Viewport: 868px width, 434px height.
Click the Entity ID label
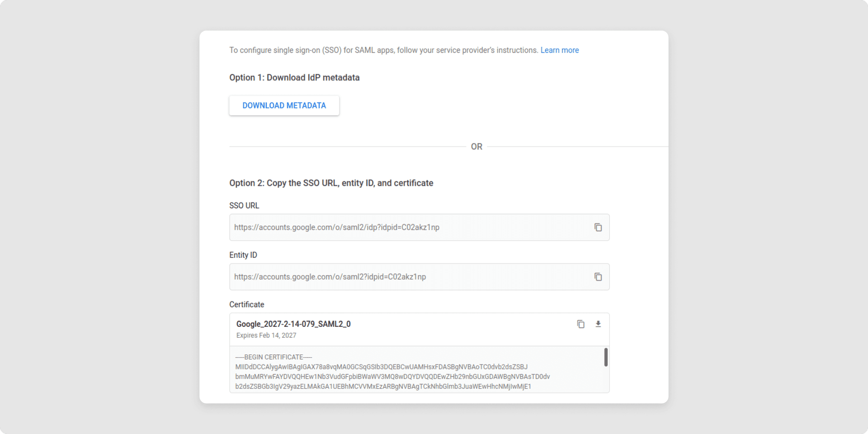click(243, 255)
